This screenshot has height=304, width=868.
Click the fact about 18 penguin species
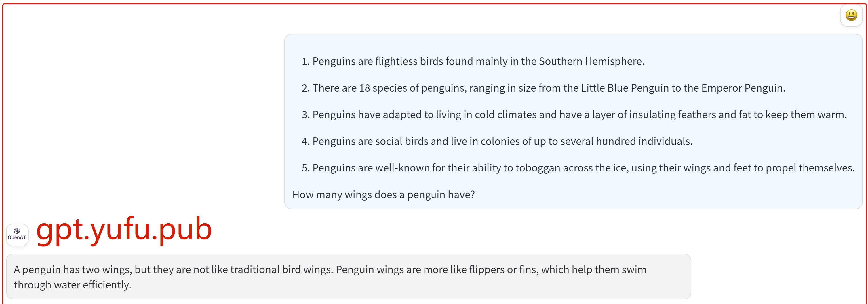544,88
